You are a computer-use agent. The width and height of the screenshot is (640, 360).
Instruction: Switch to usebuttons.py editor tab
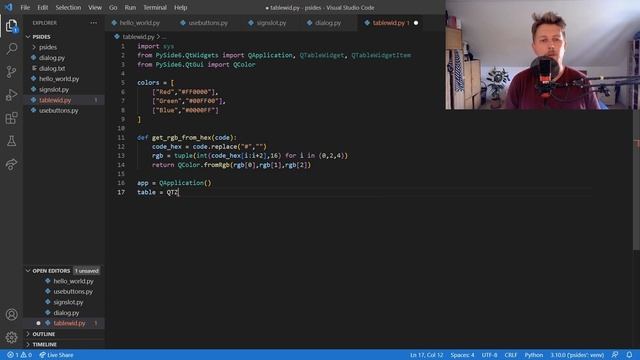pos(208,23)
